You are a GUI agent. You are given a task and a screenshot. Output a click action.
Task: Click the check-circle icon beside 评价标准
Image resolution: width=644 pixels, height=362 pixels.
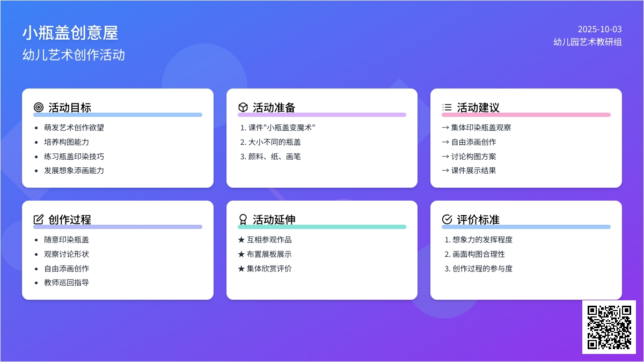pyautogui.click(x=447, y=219)
